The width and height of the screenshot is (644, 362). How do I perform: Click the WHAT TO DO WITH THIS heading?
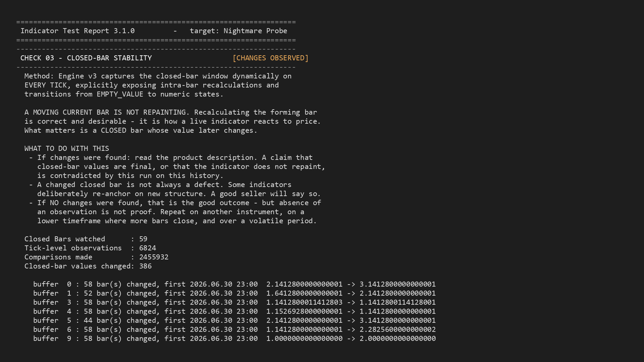point(67,148)
